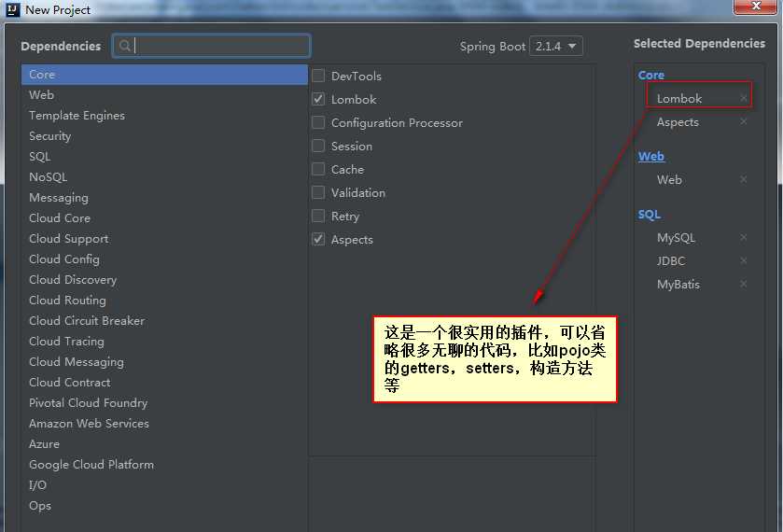Select the Azure category
The height and width of the screenshot is (532, 783).
[x=164, y=443]
